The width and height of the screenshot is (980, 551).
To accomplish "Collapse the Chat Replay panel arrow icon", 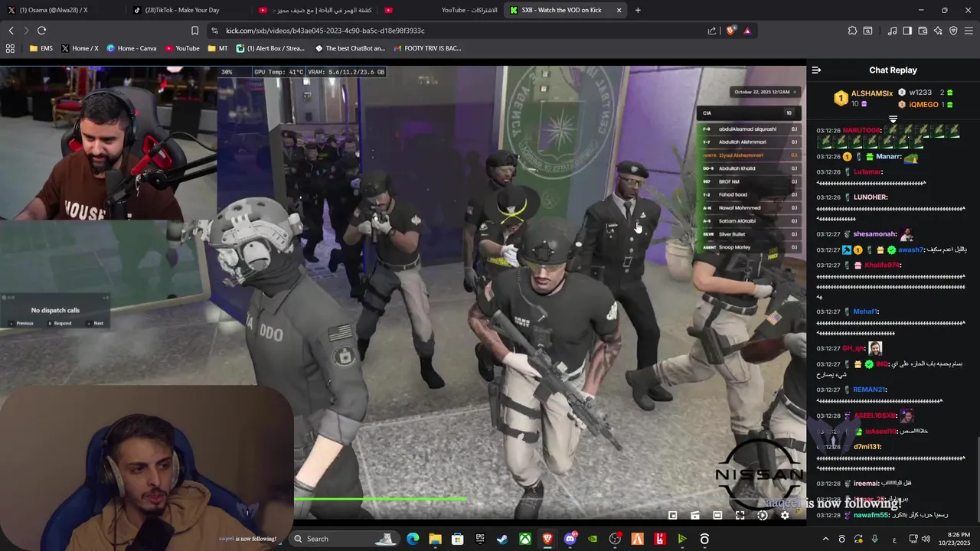I will 816,70.
